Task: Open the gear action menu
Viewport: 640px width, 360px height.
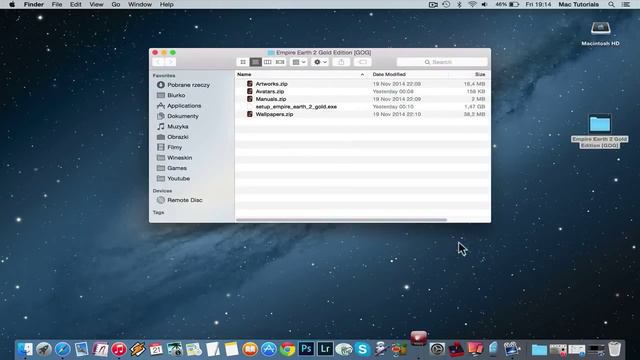Action: pos(320,62)
